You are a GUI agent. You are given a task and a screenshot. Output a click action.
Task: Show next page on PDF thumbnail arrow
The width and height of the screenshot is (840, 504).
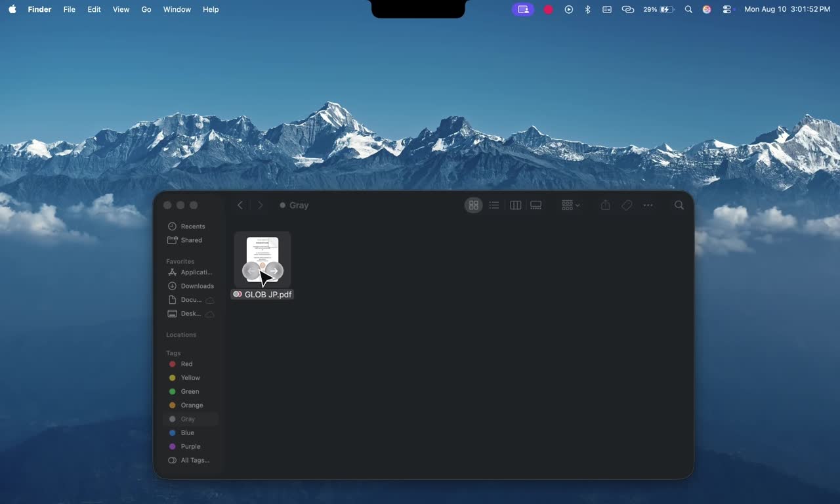(274, 270)
